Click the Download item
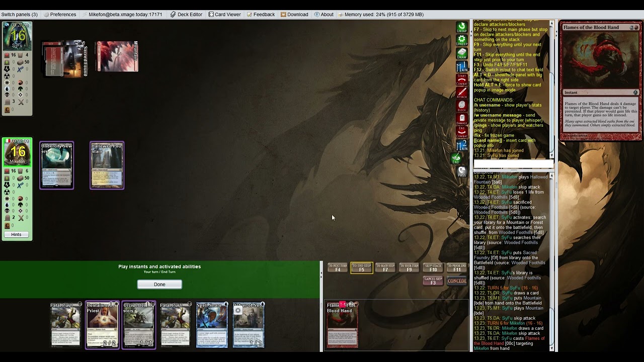The image size is (644, 362). (294, 15)
